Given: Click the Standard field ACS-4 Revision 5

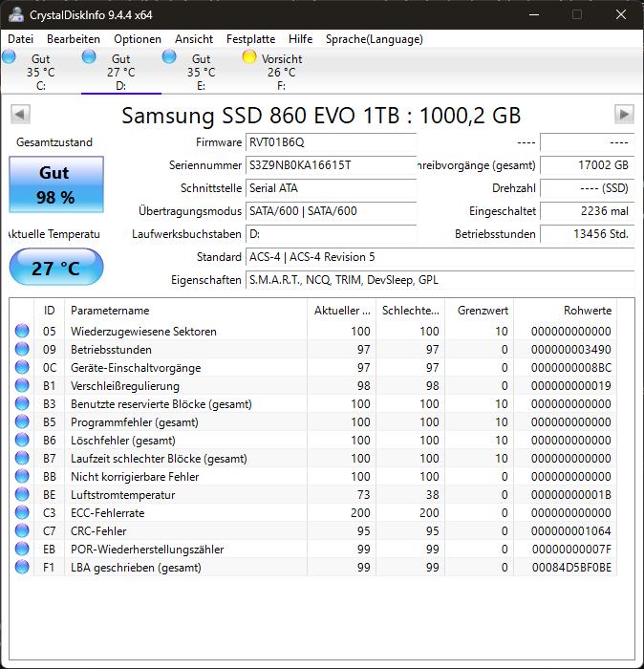Looking at the screenshot, I should 440,257.
